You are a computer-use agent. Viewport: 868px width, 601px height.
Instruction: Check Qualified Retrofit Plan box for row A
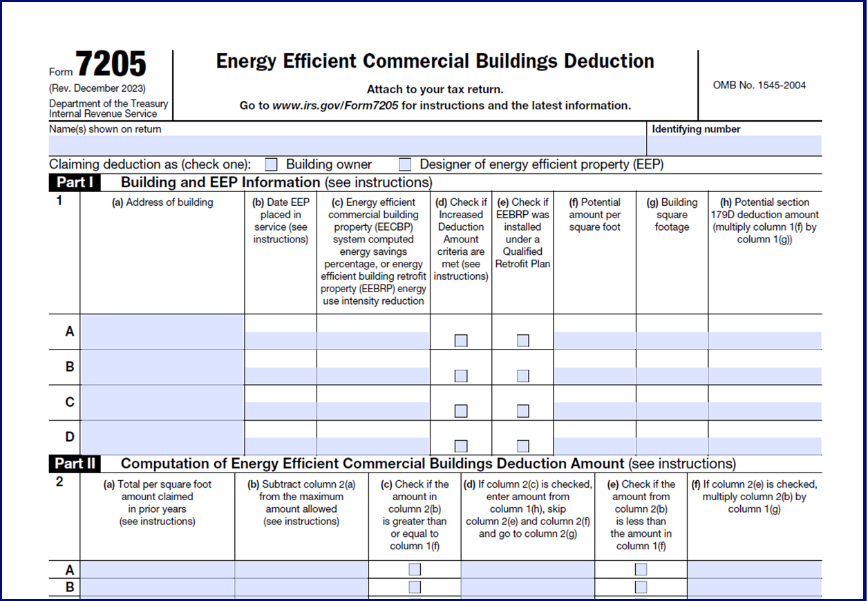click(523, 341)
